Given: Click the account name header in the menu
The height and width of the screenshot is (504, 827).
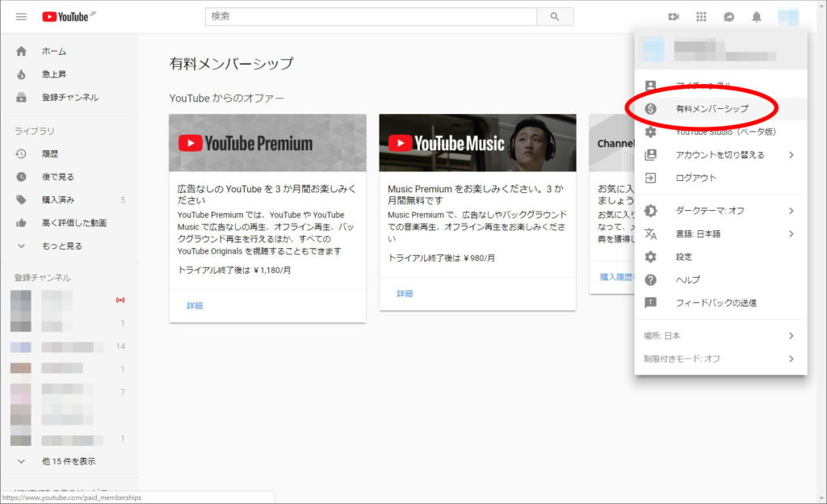Looking at the screenshot, I should (721, 50).
